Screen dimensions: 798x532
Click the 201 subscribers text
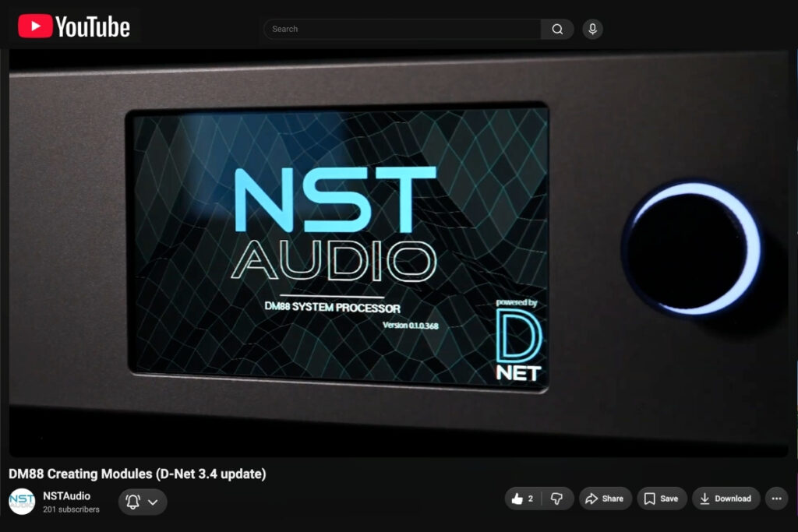(x=71, y=509)
